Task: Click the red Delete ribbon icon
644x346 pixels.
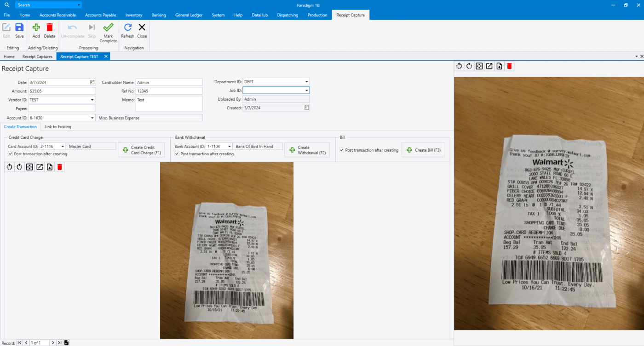Action: [x=50, y=28]
